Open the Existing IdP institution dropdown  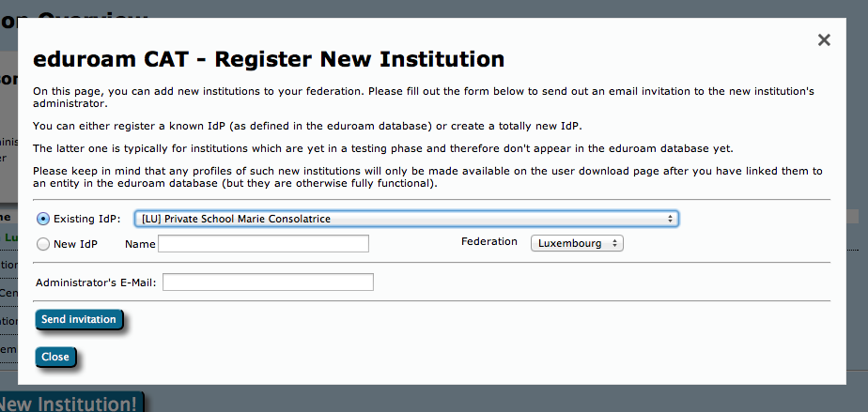(406, 219)
